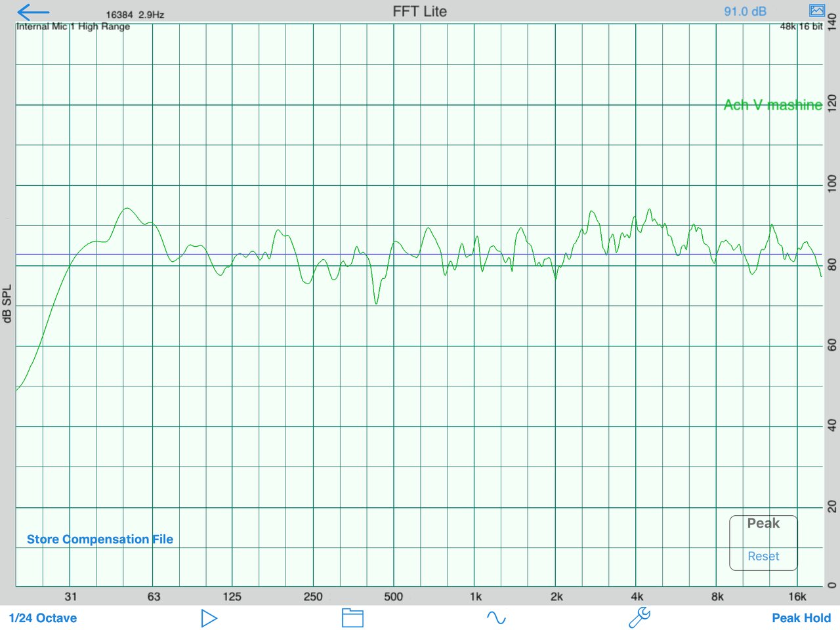This screenshot has width=840, height=630.
Task: Open stored files folder icon
Action: (x=352, y=618)
